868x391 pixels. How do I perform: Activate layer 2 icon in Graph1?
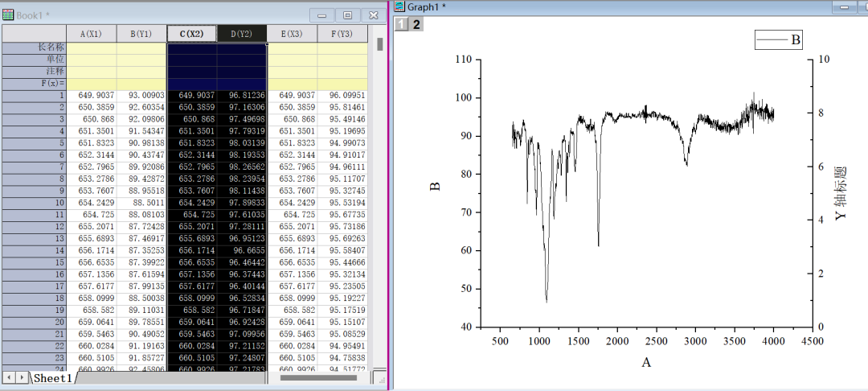(416, 24)
